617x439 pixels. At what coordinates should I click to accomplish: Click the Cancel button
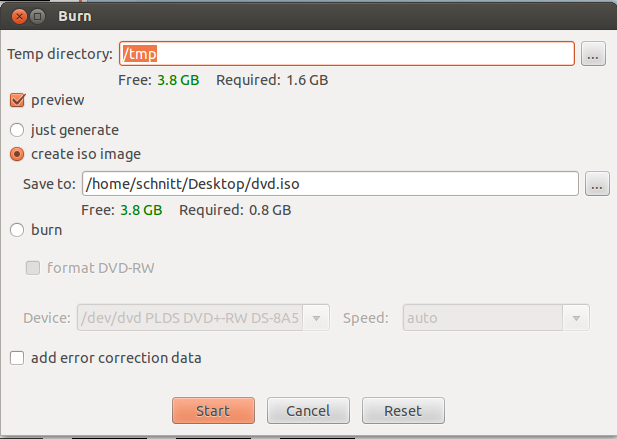pos(307,410)
